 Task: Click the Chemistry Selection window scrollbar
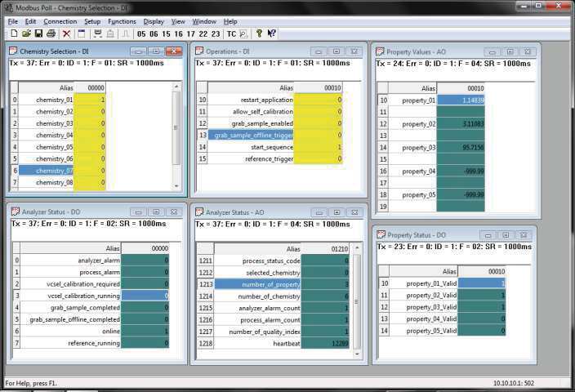176,131
